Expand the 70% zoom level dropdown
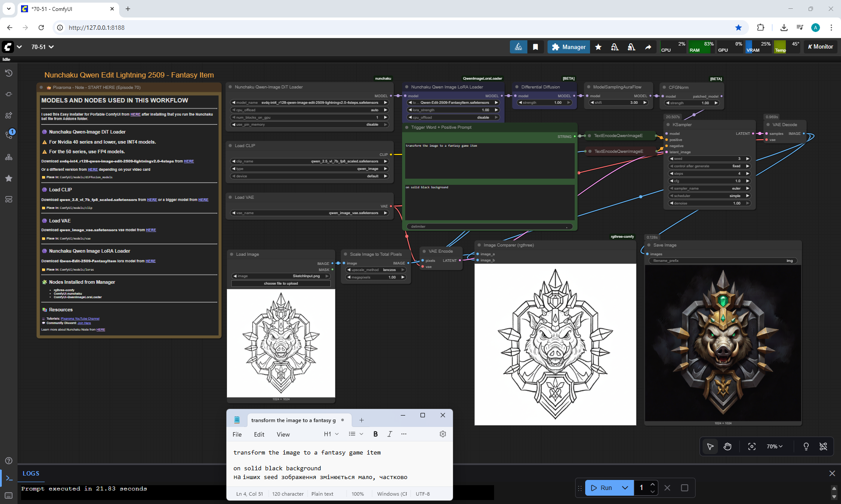This screenshot has height=504, width=841. 774,446
